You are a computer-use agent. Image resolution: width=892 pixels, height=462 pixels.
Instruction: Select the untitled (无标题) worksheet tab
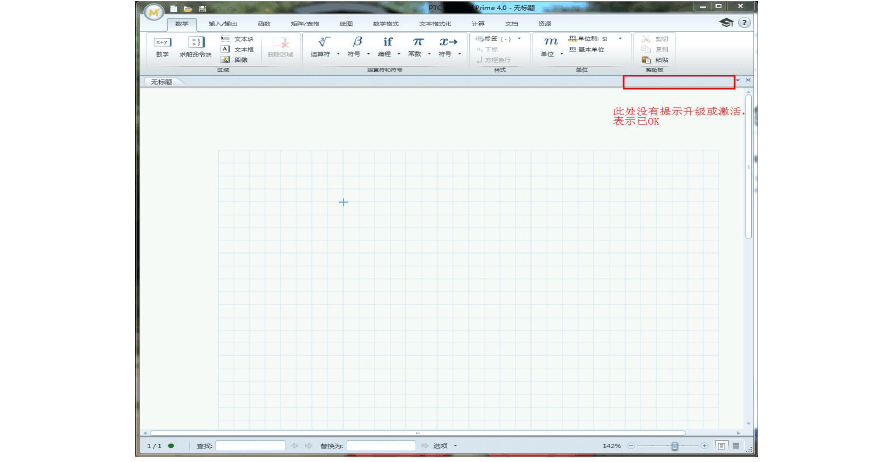162,82
